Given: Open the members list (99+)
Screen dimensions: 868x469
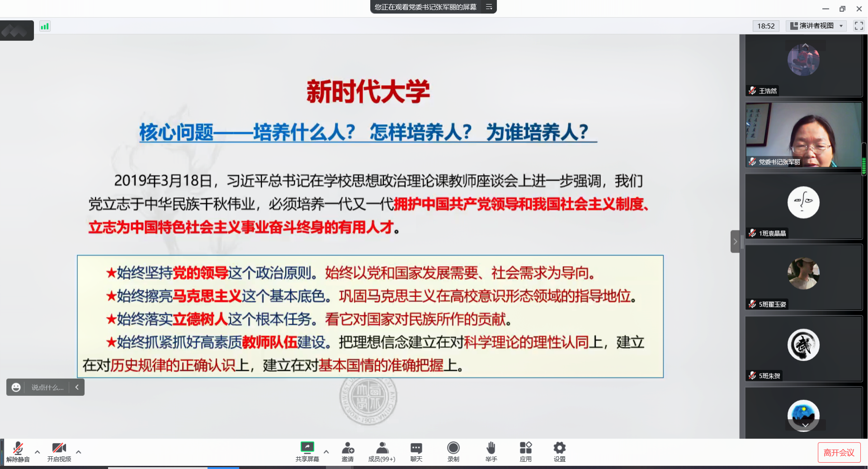Looking at the screenshot, I should (382, 448).
